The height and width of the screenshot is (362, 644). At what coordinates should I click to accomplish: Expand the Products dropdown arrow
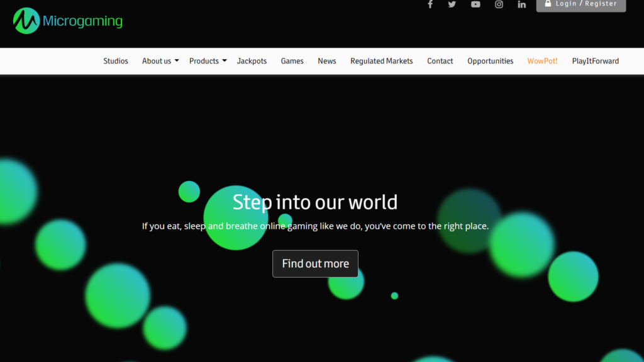coord(225,61)
